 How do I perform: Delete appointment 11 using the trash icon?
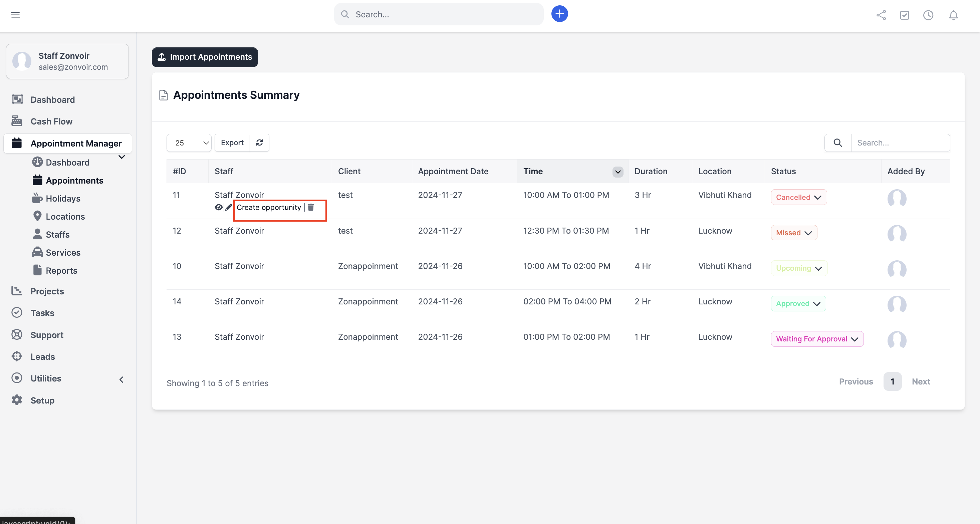pyautogui.click(x=311, y=207)
